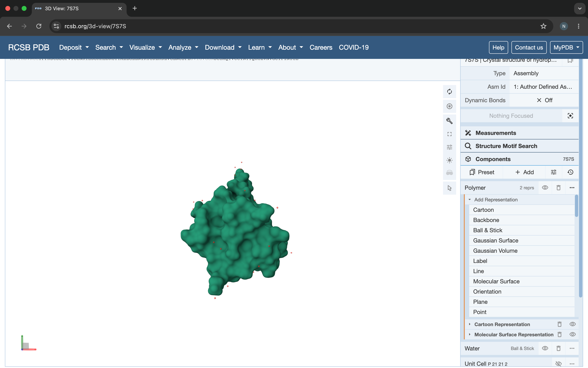Open a new browser tab
588x368 pixels.
135,8
